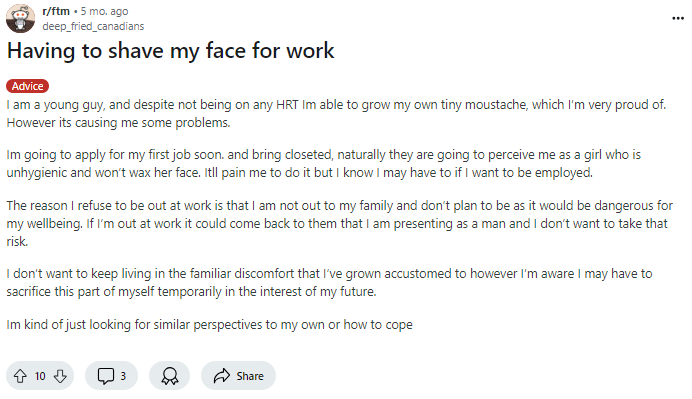Click the vote score showing 10
This screenshot has width=692, height=399.
click(40, 376)
